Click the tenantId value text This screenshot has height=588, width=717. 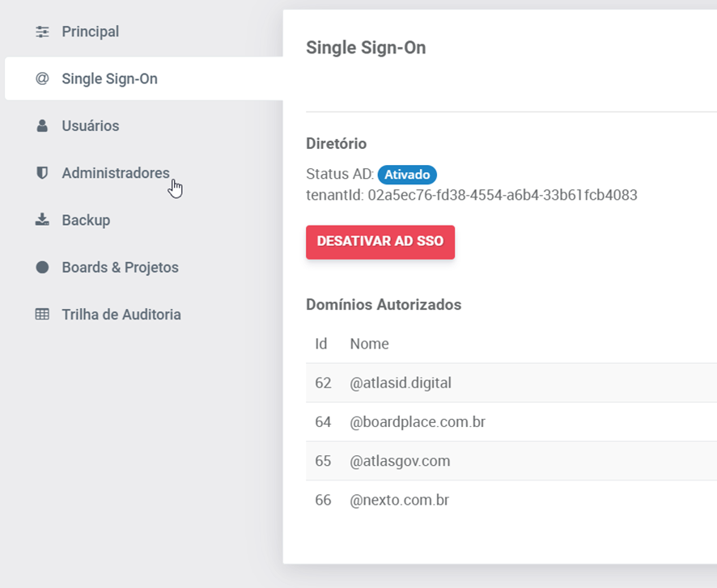[502, 195]
